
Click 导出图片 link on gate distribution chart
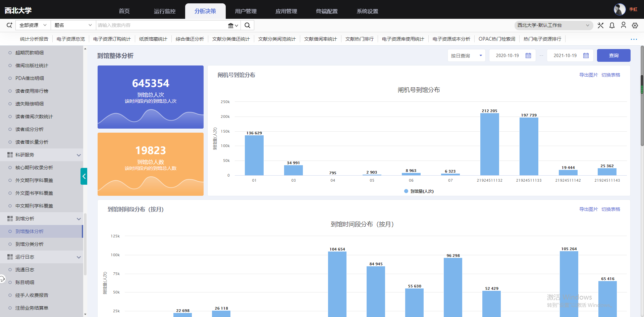click(x=588, y=75)
